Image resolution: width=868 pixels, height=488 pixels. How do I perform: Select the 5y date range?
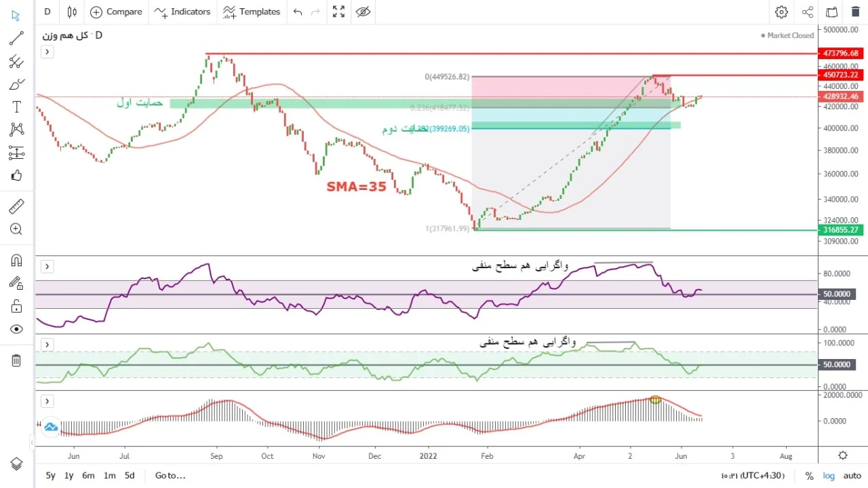(x=51, y=475)
